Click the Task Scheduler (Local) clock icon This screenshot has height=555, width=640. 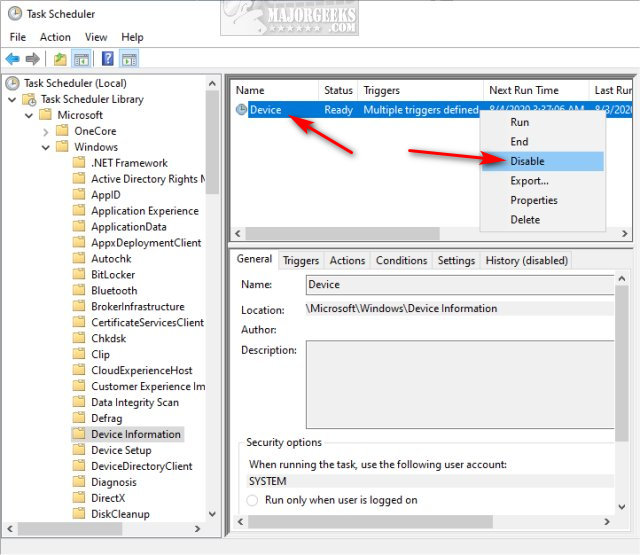click(x=13, y=83)
